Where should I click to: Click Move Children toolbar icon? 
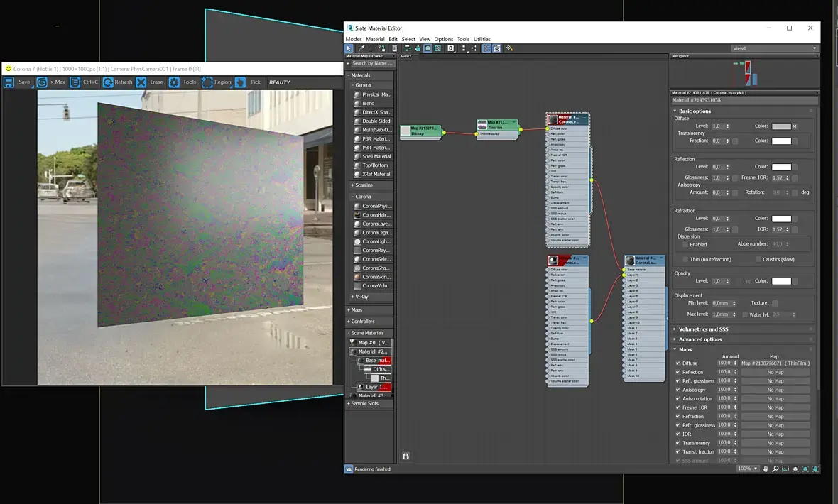(x=407, y=48)
